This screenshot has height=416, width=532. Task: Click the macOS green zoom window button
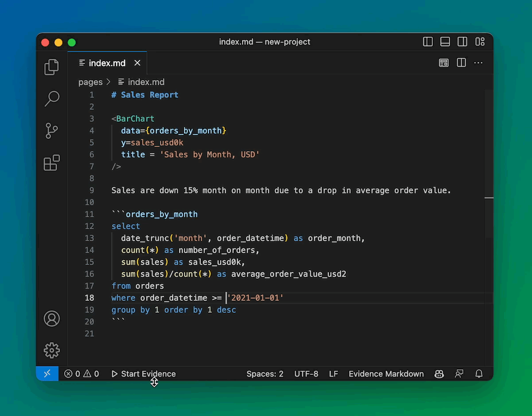click(72, 43)
